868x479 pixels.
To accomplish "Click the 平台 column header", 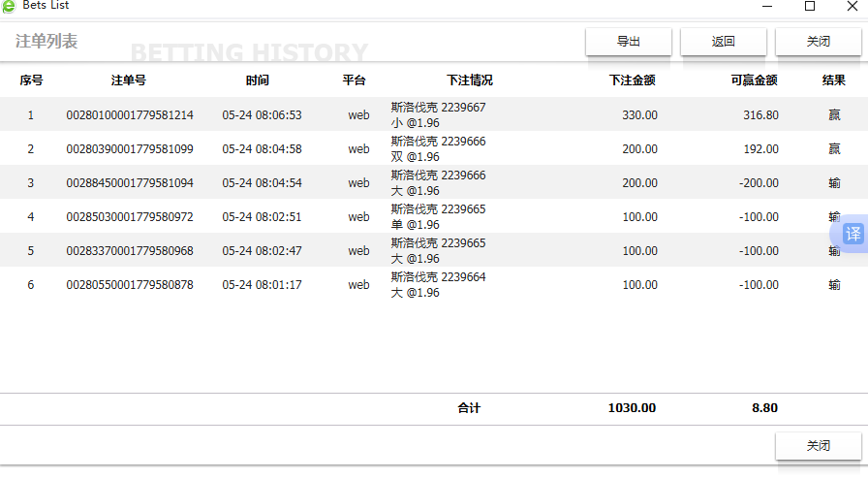I will 355,80.
